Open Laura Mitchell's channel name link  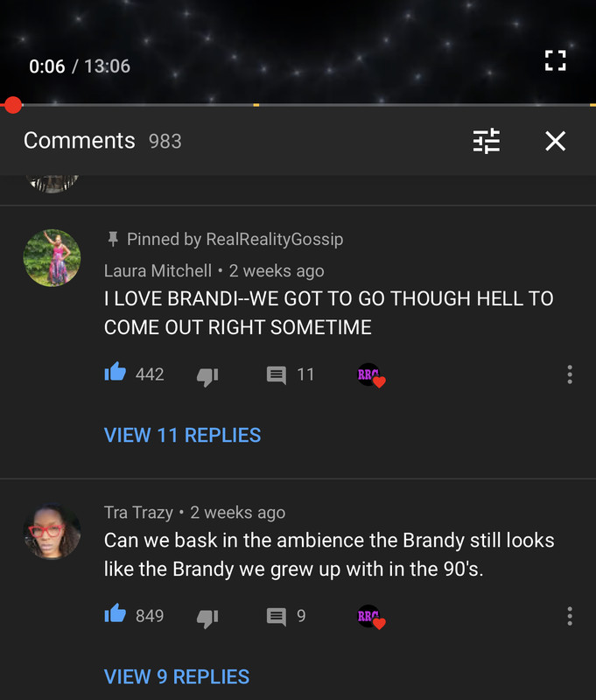[x=158, y=270]
